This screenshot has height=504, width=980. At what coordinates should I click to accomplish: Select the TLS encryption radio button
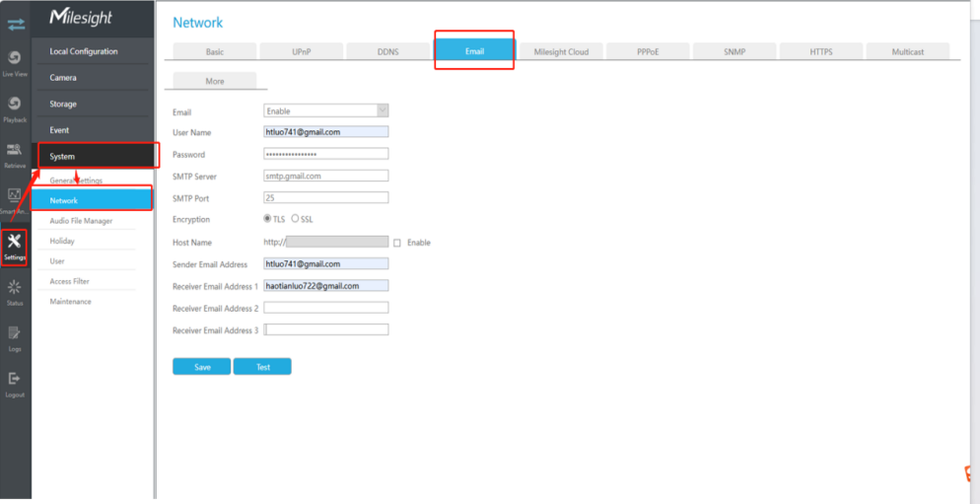(267, 219)
